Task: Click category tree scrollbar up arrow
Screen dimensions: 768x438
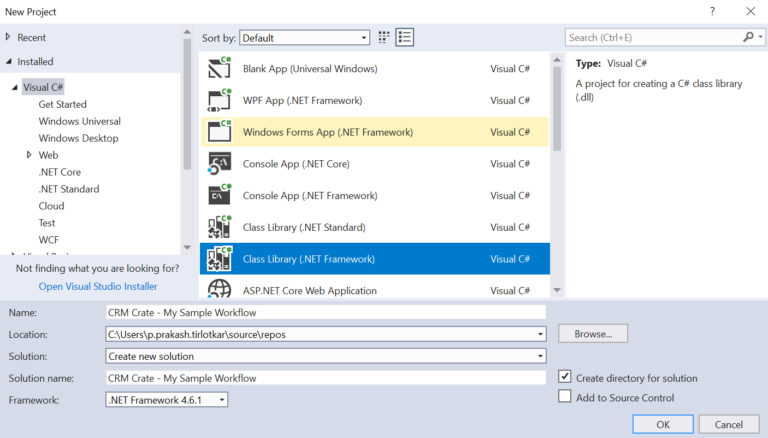Action: (187, 32)
